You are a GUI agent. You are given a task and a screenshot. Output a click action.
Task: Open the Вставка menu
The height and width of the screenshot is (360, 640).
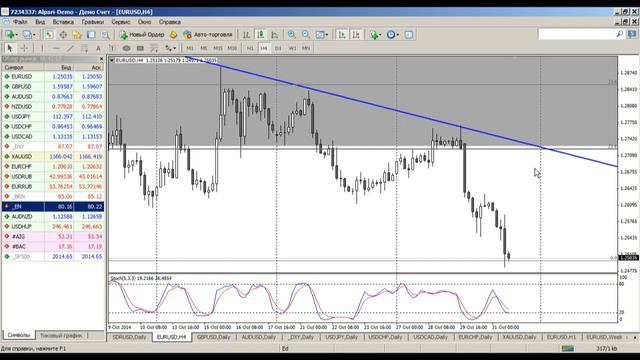(x=63, y=22)
